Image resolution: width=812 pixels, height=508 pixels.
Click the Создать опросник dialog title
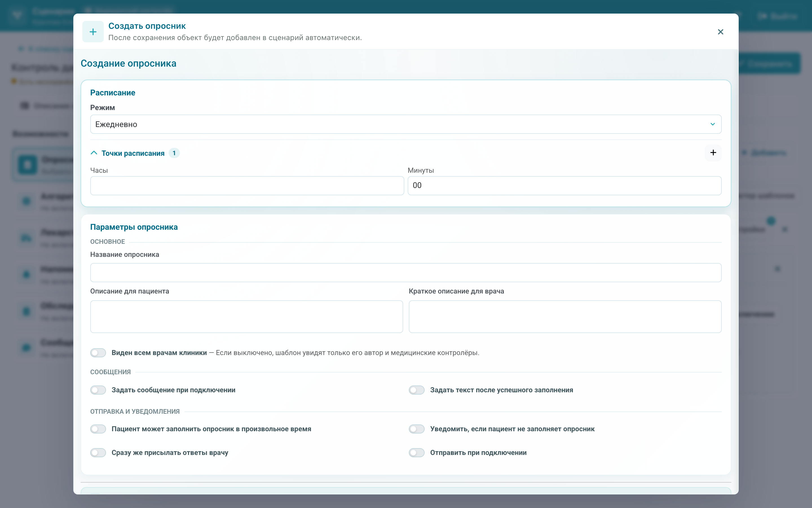point(147,26)
